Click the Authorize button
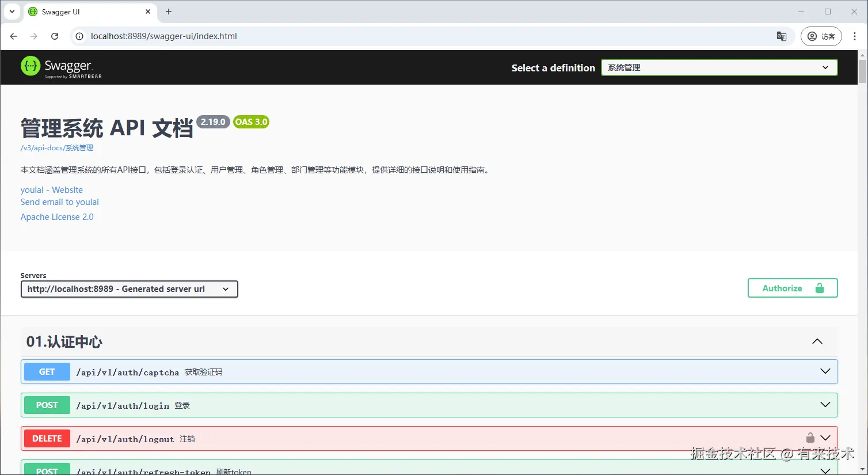The image size is (868, 475). coord(793,288)
